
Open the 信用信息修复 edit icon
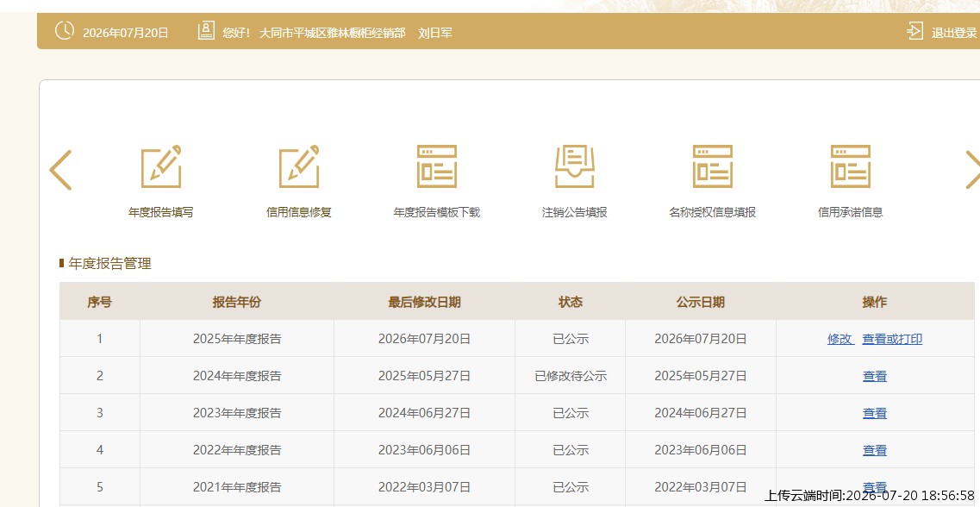click(299, 166)
